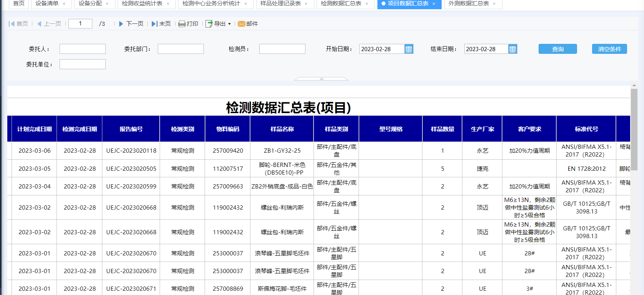Go to next page arrow

pos(121,24)
